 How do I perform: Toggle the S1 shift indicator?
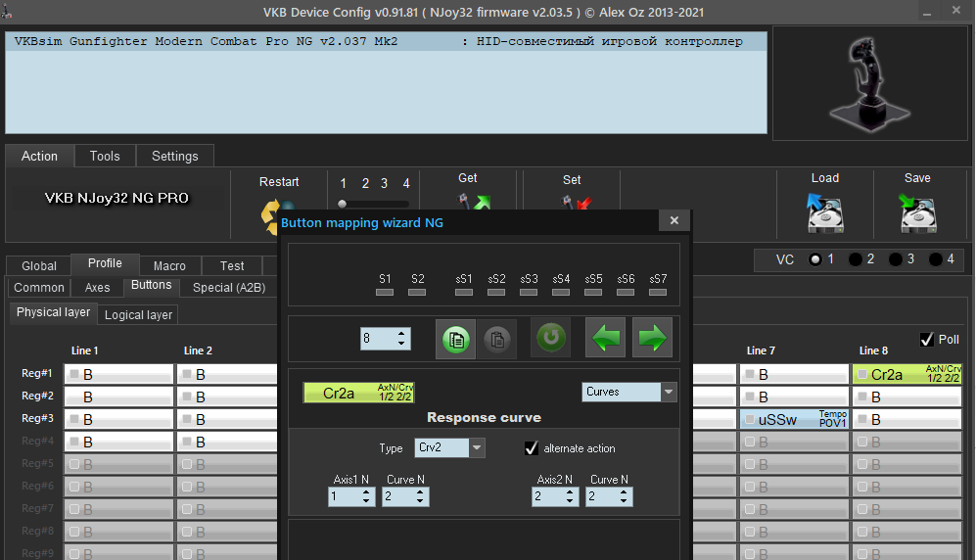pyautogui.click(x=385, y=292)
